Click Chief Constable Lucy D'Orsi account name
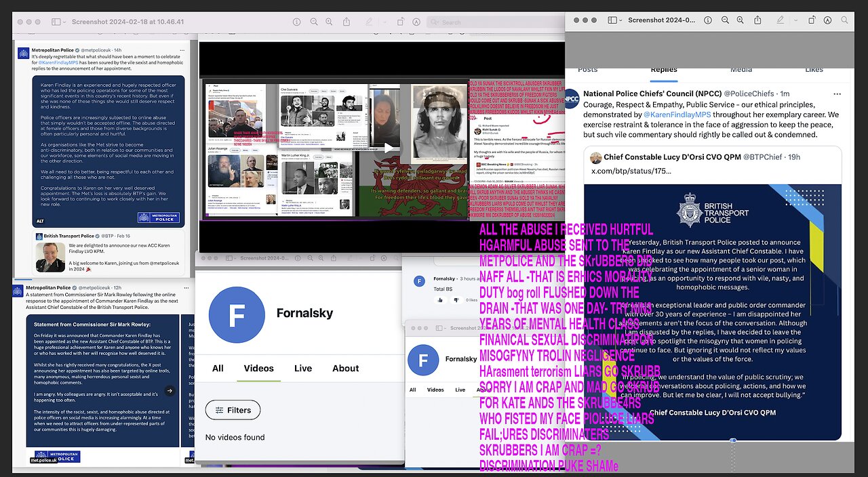 point(671,157)
